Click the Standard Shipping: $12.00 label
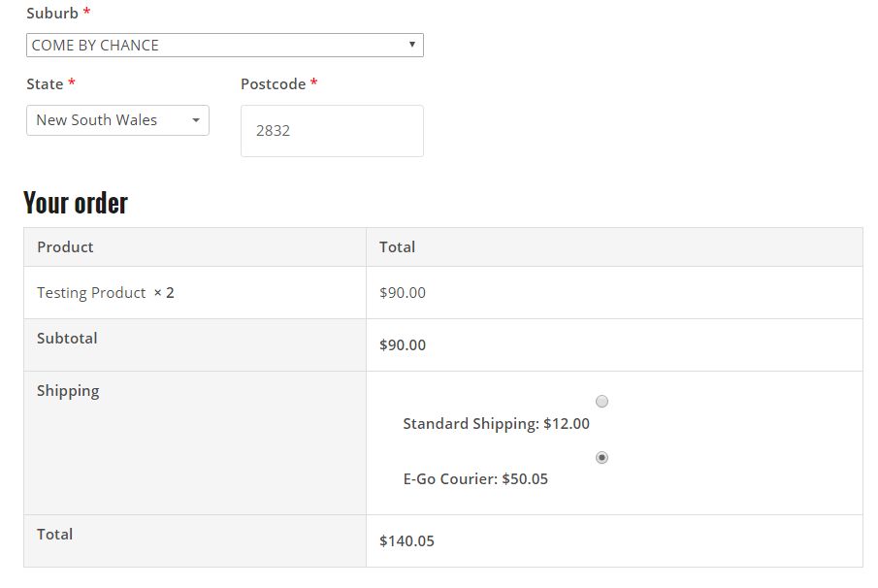Image resolution: width=878 pixels, height=588 pixels. click(496, 424)
